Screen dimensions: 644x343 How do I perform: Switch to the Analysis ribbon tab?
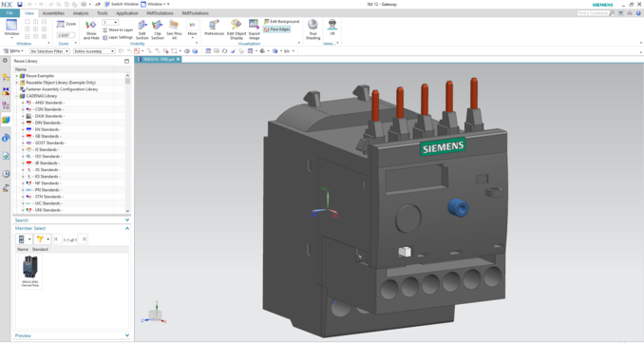coord(81,13)
